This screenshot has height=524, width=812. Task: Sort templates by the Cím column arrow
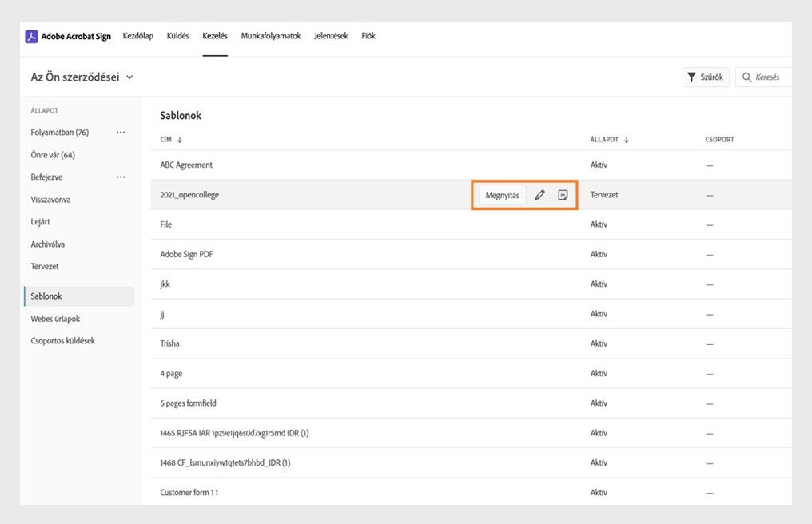(180, 140)
